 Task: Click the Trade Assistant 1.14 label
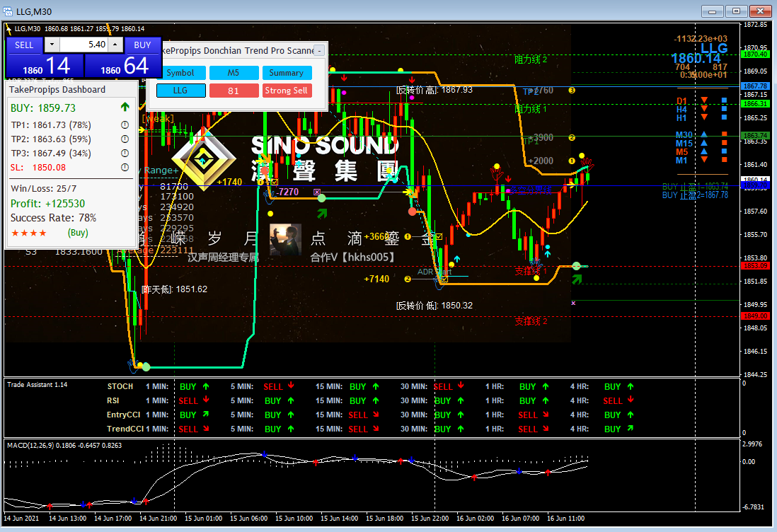coord(38,384)
